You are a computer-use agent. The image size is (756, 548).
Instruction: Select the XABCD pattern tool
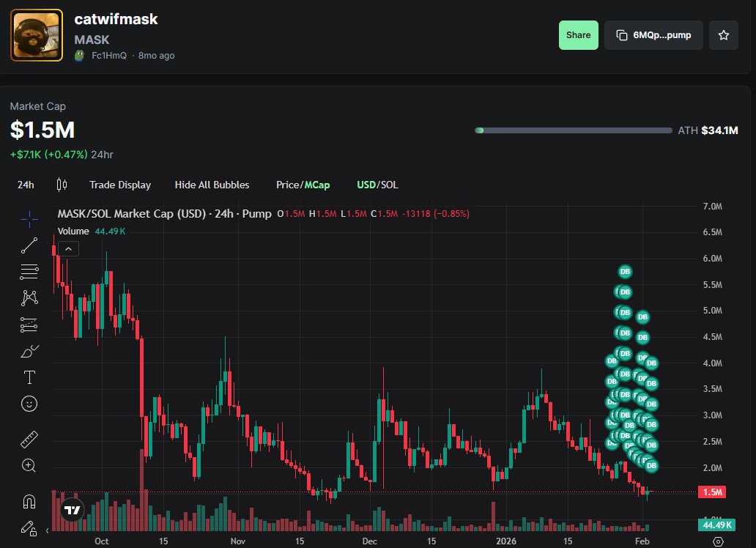pyautogui.click(x=29, y=297)
